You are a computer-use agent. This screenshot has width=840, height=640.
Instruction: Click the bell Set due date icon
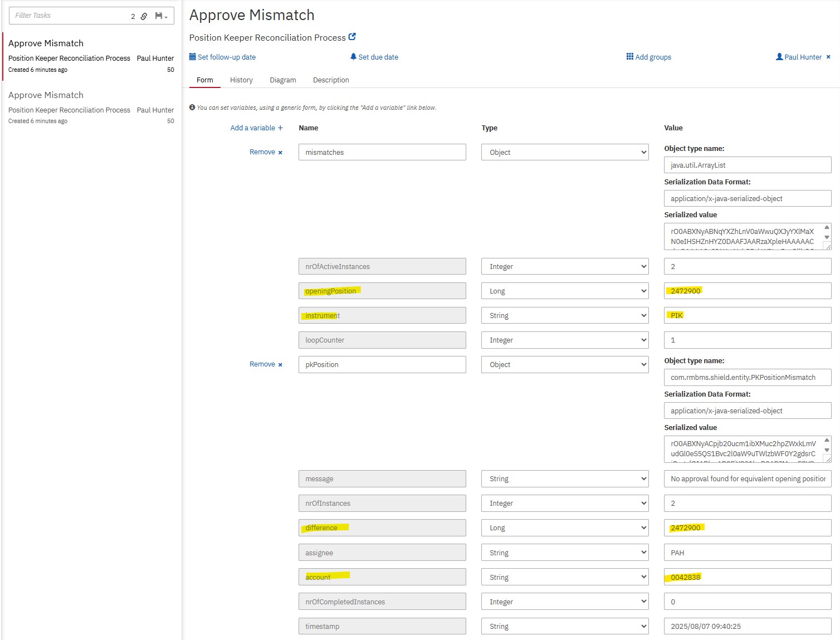[353, 57]
